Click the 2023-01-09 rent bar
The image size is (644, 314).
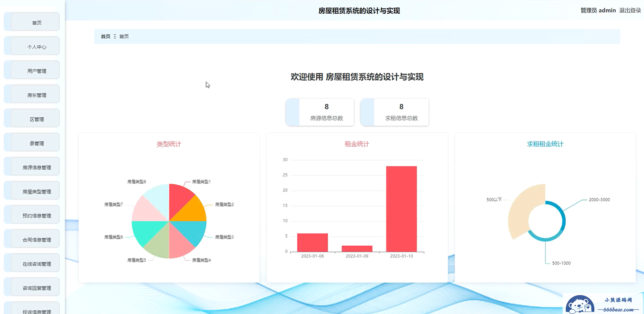(x=357, y=249)
